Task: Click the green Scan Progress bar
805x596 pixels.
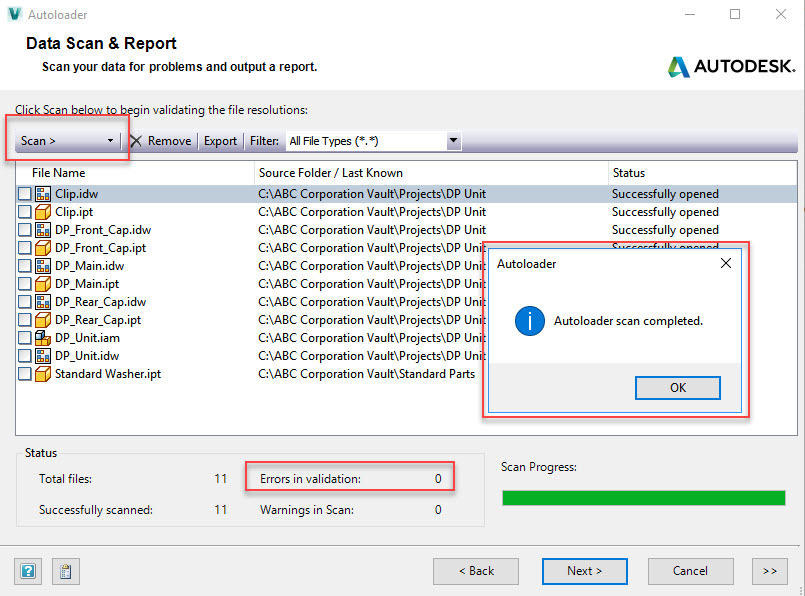Action: click(x=644, y=498)
